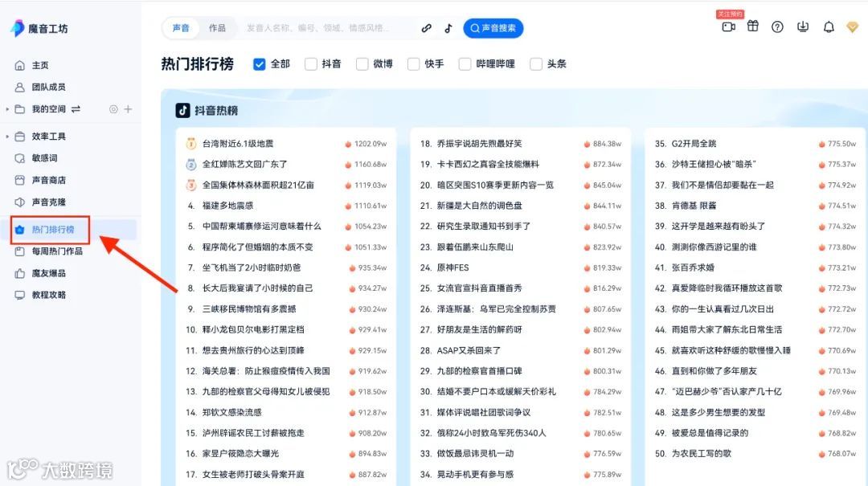Click the target icon next to 我的空间
The width and height of the screenshot is (868, 486).
coord(113,109)
